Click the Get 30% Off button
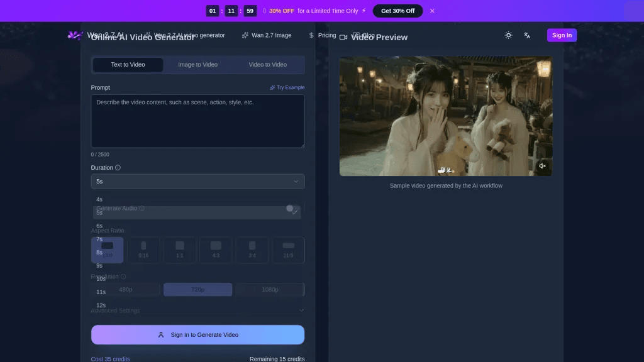 point(397,11)
